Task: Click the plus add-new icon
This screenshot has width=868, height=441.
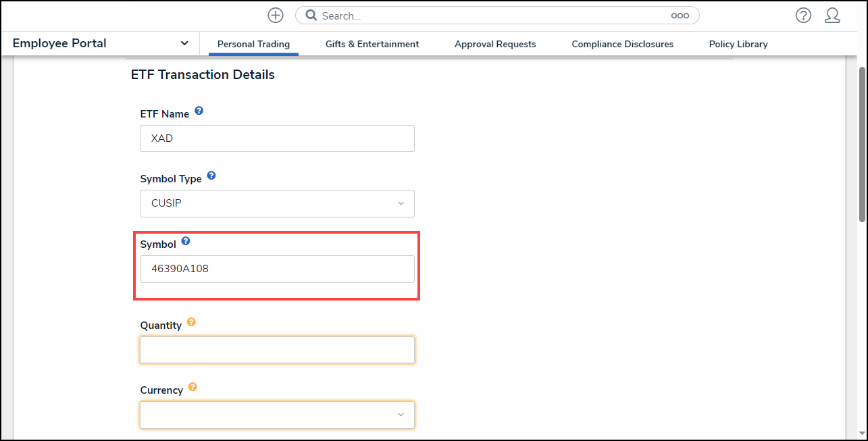Action: [x=275, y=16]
